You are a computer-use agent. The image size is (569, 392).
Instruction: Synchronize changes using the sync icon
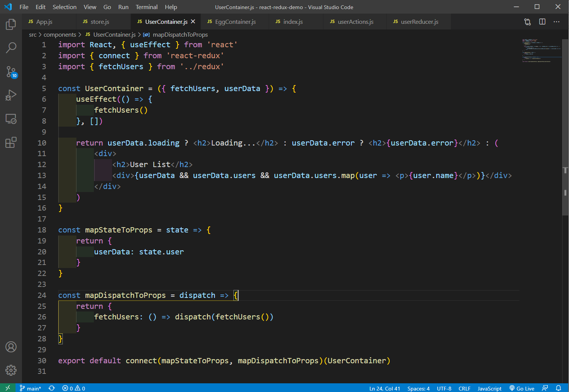[x=52, y=388]
